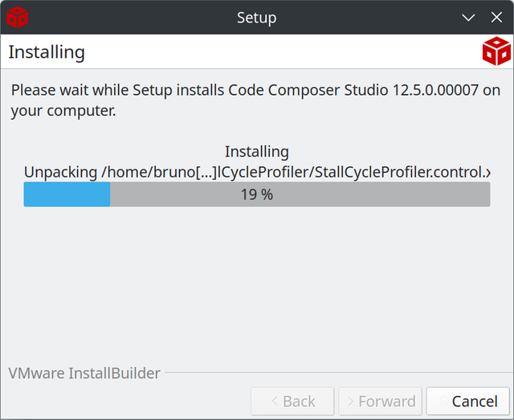Click the blue filled portion of progress bar

[67, 194]
